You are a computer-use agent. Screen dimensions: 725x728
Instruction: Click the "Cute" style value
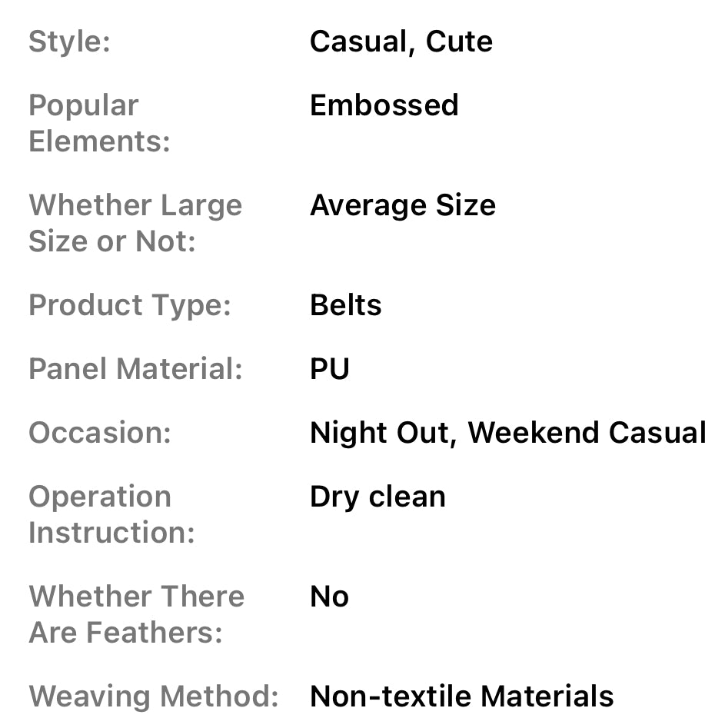pos(459,42)
